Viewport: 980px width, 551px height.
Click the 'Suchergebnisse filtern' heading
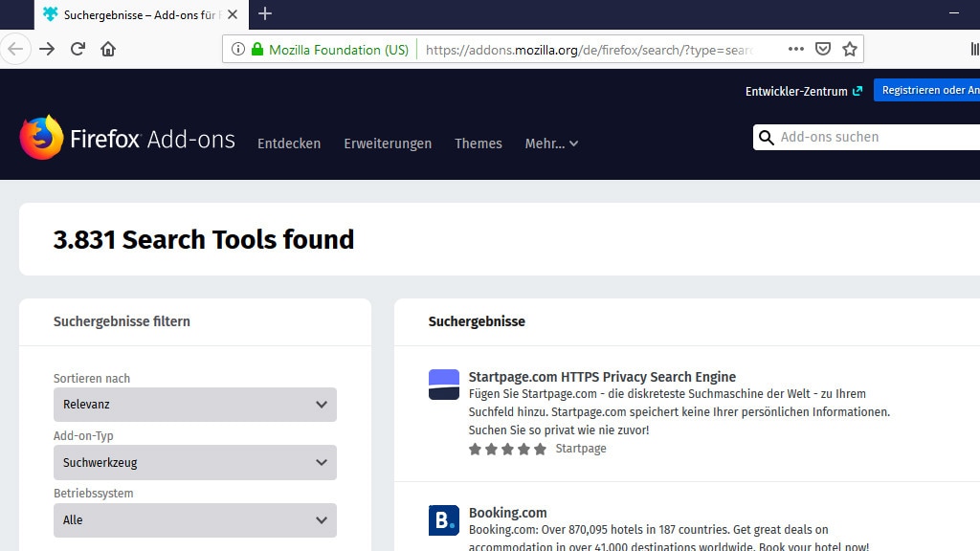[x=122, y=321]
